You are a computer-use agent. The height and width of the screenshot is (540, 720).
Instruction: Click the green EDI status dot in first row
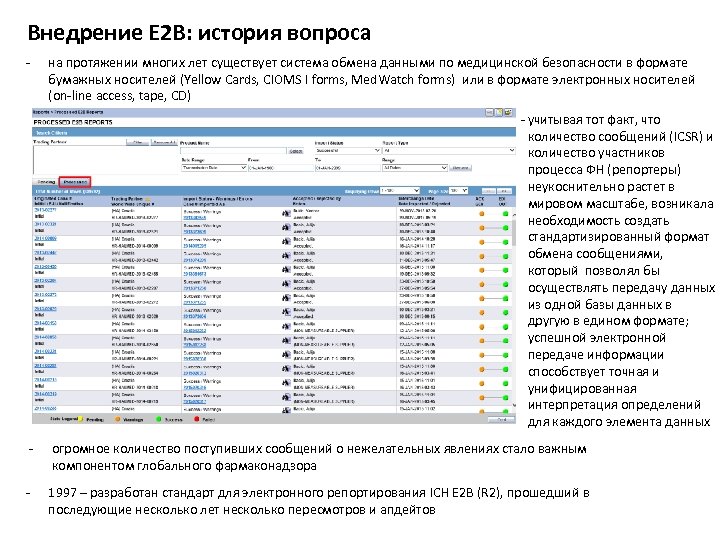tap(506, 214)
